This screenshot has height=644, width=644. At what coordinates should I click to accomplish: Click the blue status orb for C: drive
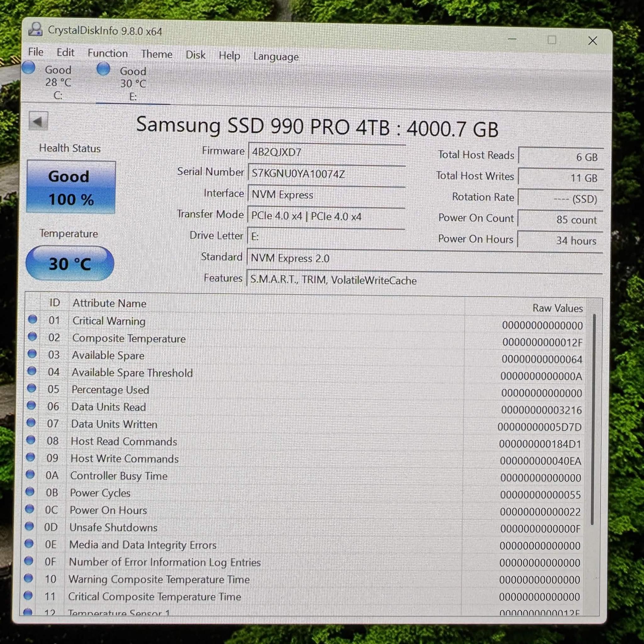pos(29,67)
